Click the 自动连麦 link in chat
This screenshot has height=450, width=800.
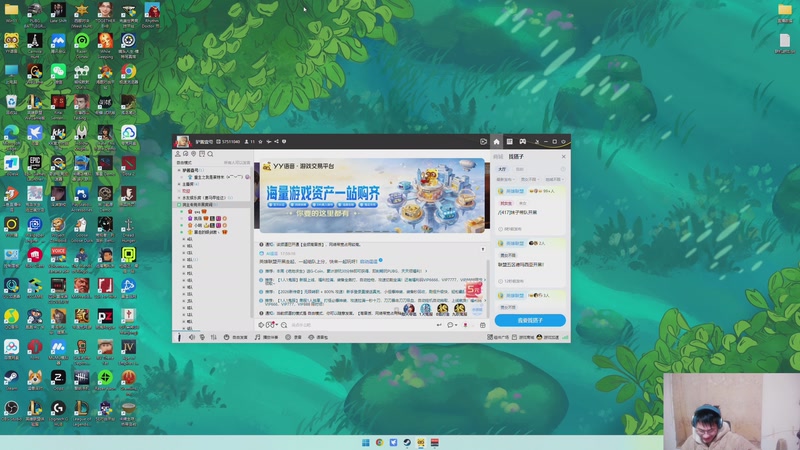369,261
